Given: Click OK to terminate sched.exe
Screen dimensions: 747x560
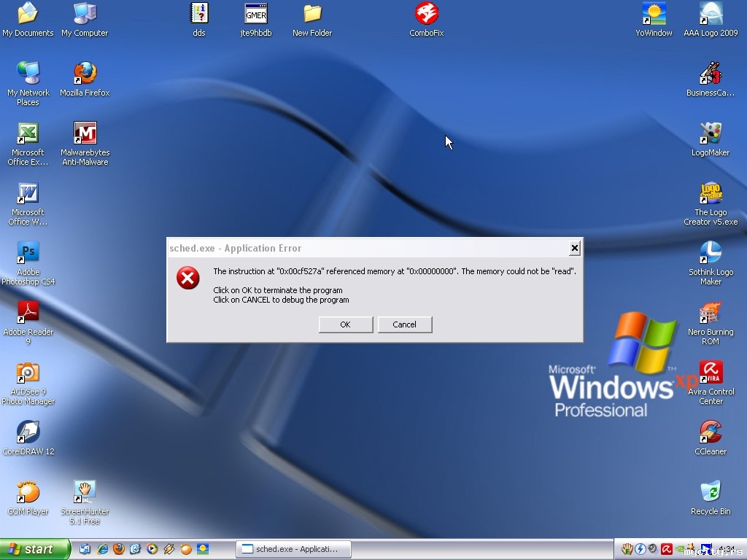Looking at the screenshot, I should [345, 324].
